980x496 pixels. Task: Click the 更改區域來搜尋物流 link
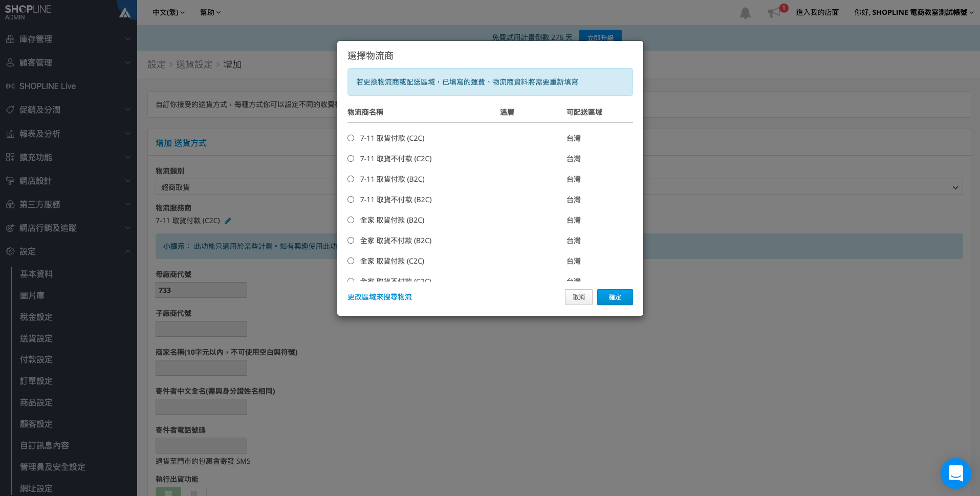pos(380,297)
